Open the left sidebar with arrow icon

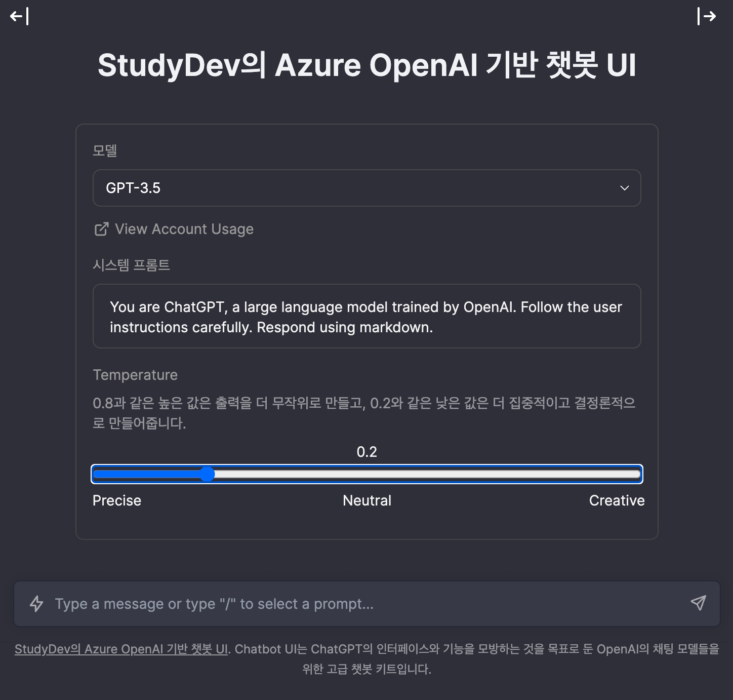coord(19,16)
